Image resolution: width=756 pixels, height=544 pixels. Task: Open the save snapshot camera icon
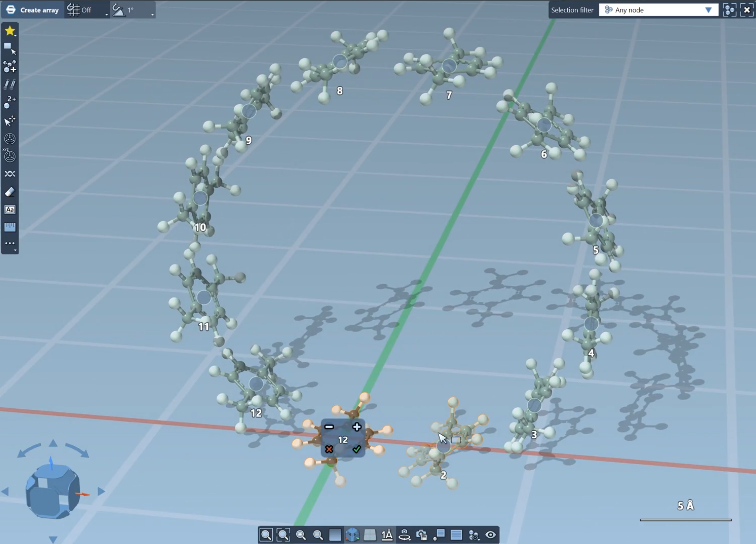tap(422, 535)
